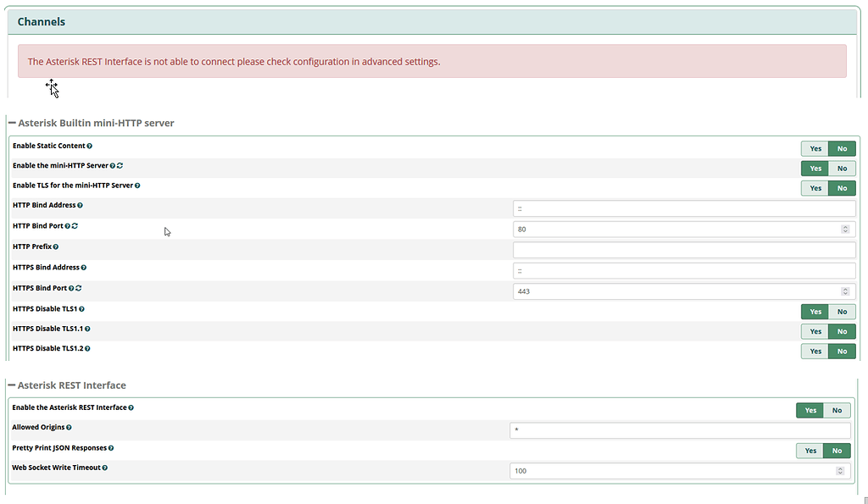Set Enable the mini-HTTP Server to No

(x=842, y=169)
